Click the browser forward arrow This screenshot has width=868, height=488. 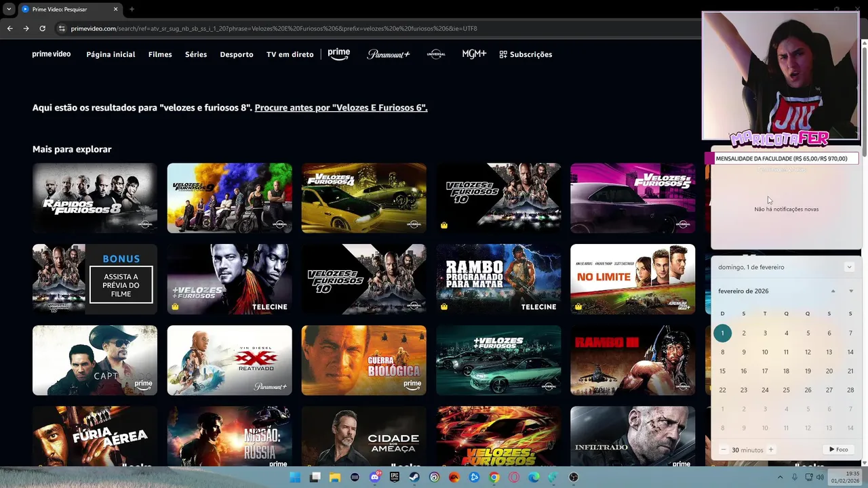[x=26, y=28]
